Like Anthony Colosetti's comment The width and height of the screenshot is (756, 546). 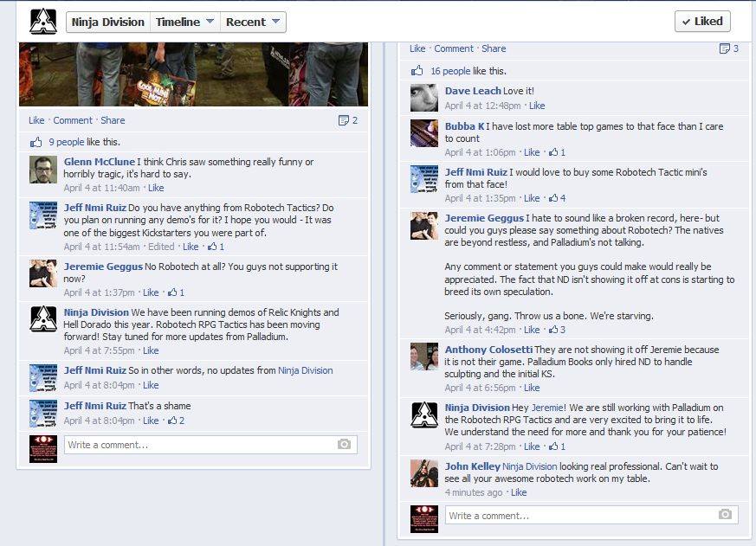click(x=532, y=388)
